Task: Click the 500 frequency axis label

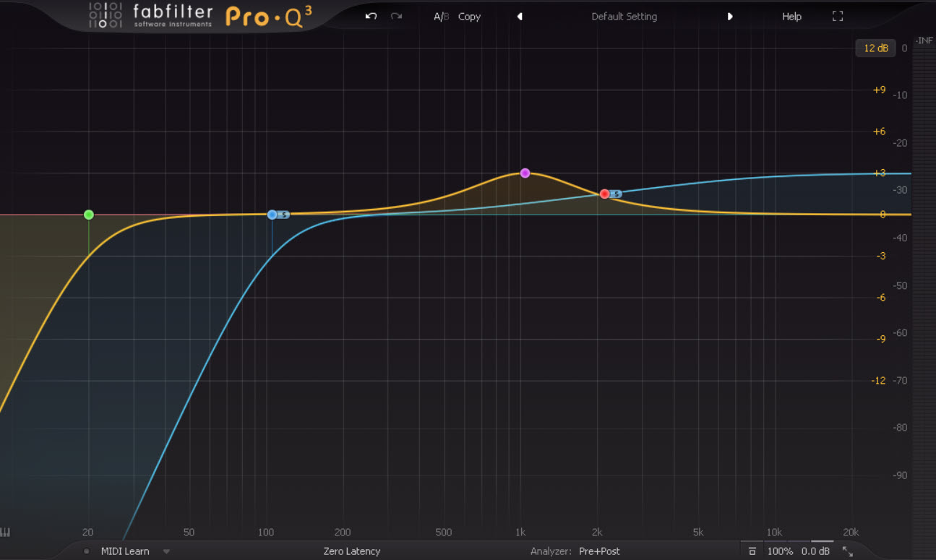Action: [443, 533]
